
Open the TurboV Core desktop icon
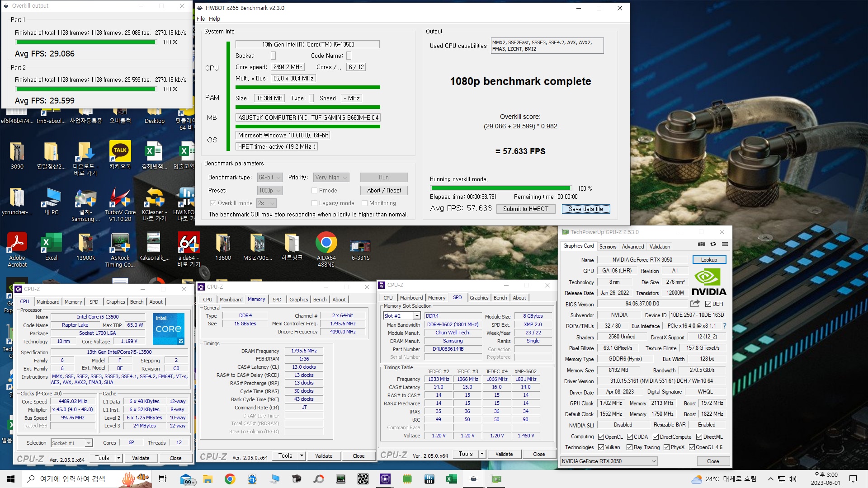(x=120, y=205)
